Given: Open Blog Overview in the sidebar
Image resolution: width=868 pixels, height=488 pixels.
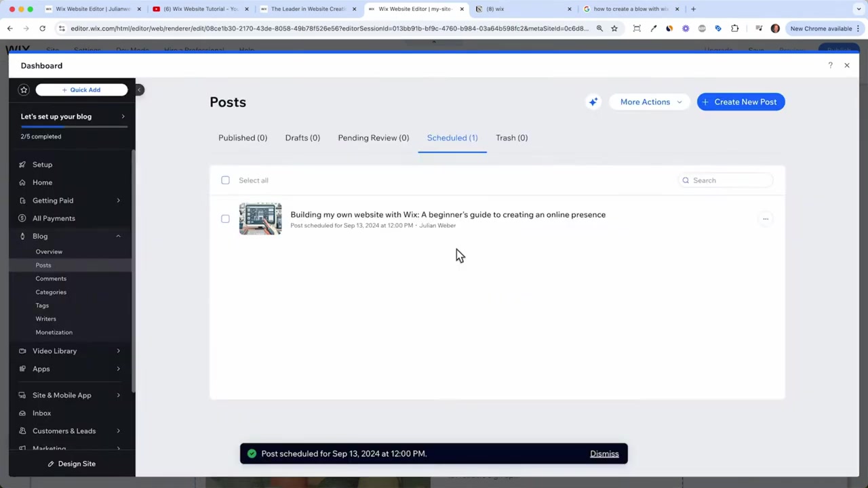Looking at the screenshot, I should pos(49,251).
